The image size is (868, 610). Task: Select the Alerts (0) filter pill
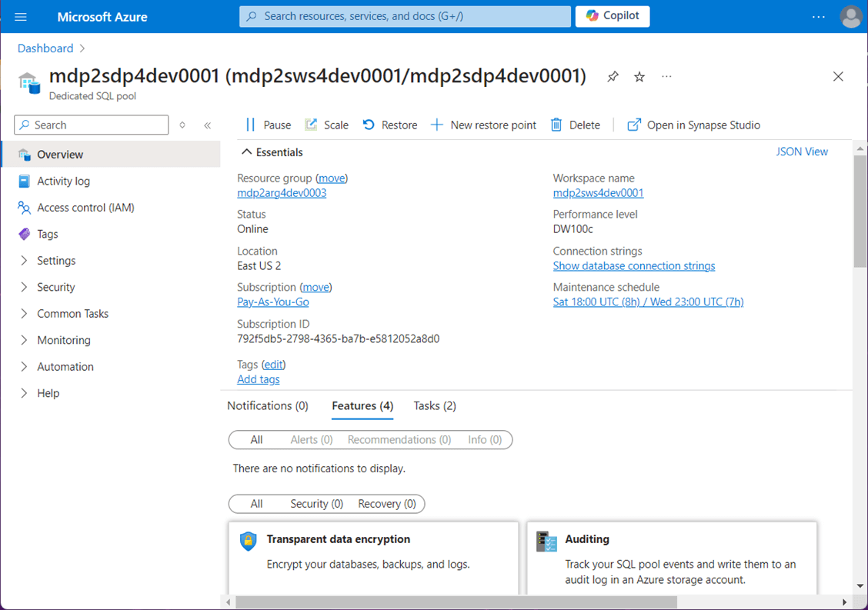(x=312, y=440)
